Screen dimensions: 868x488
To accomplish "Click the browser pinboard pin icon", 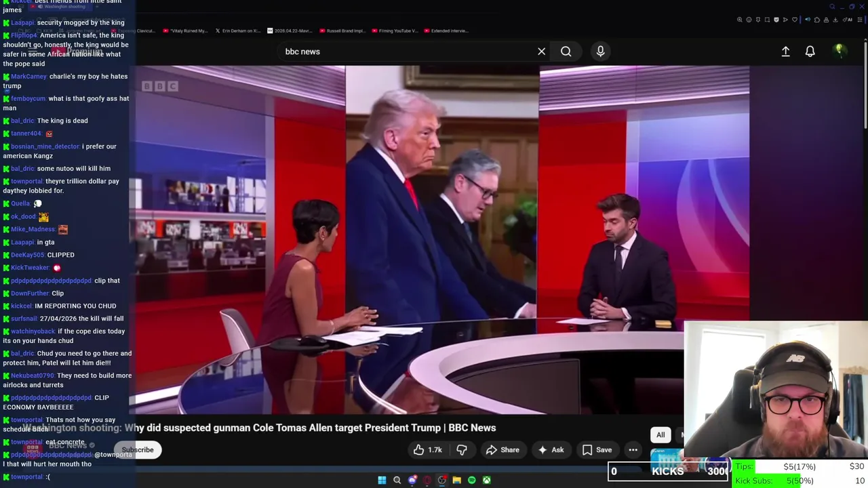I will click(x=758, y=20).
